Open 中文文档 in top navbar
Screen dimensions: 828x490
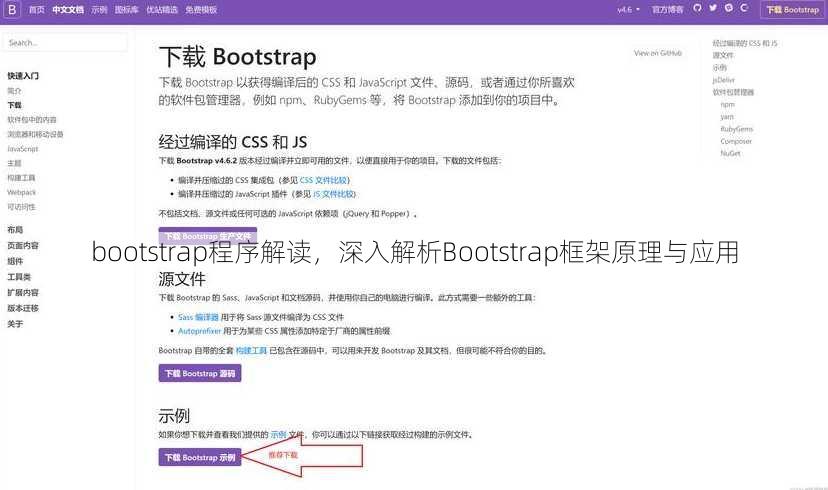[68, 10]
